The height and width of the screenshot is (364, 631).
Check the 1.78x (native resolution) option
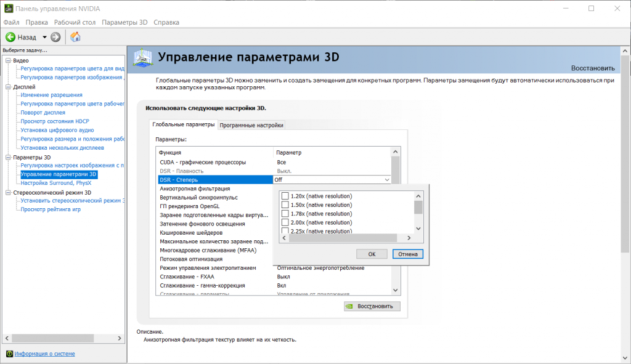[285, 214]
